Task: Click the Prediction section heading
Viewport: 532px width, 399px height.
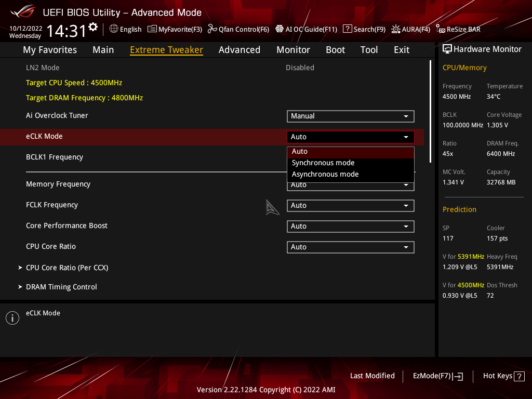Action: point(459,210)
